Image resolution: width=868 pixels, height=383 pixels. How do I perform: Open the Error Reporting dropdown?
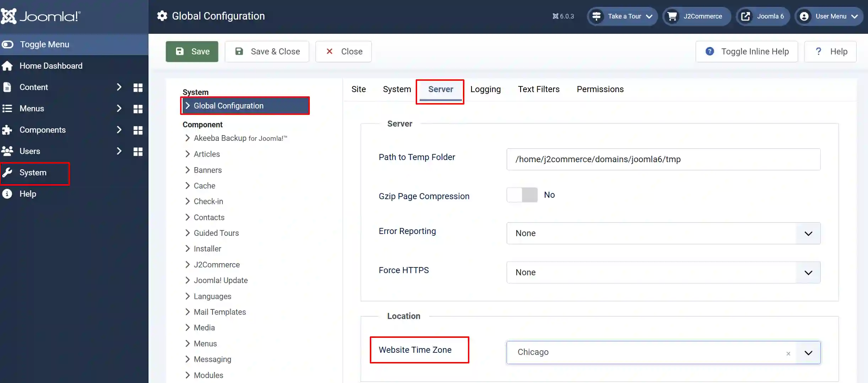663,233
